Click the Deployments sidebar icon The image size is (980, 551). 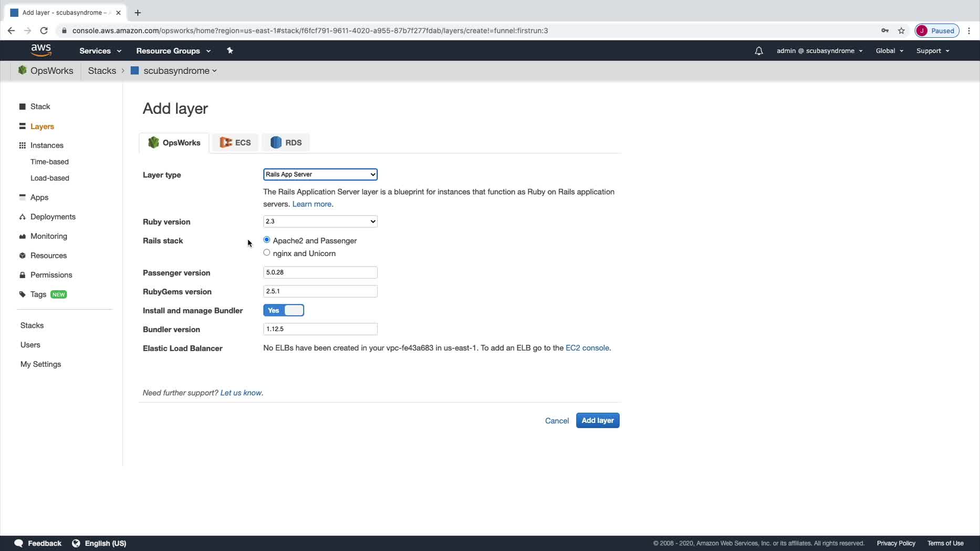[x=23, y=217]
